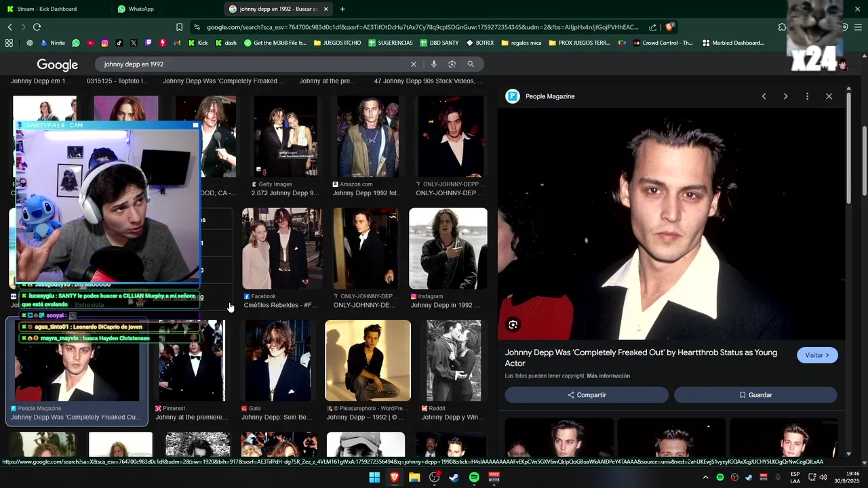Open the Instagram bookmark icon
Image resolution: width=868 pixels, height=488 pixels.
[104, 43]
